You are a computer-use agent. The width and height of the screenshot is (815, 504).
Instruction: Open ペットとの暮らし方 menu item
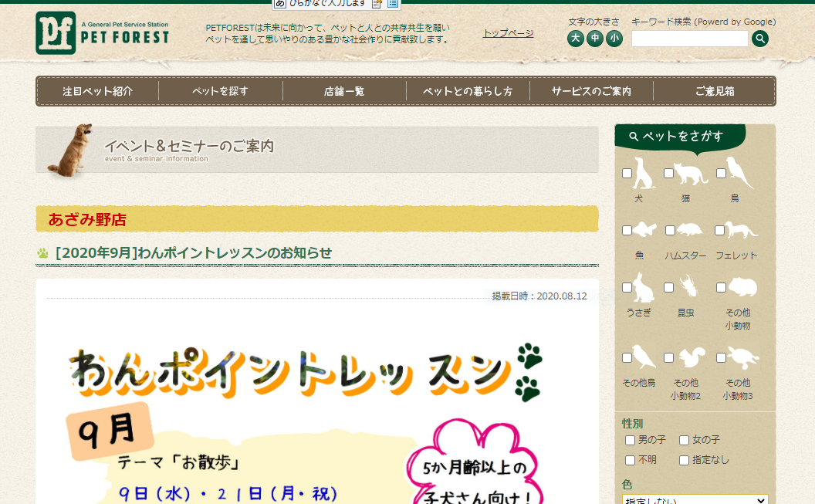(468, 91)
